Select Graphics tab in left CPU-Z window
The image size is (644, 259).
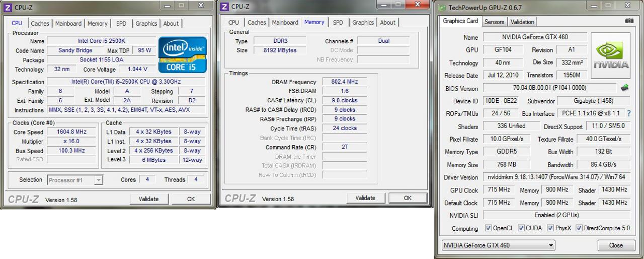click(x=146, y=23)
